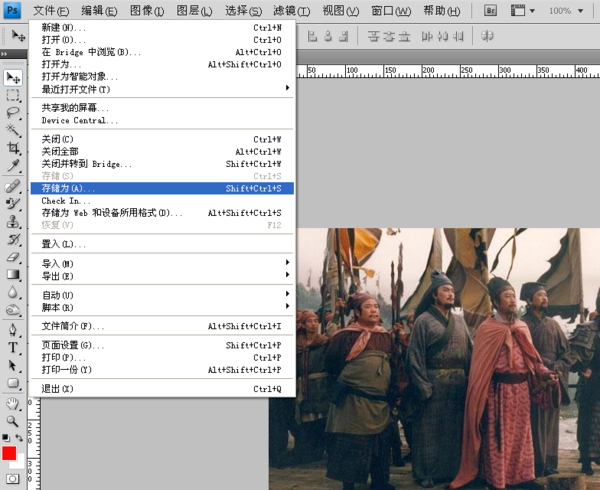Select the Horizontal Type tool
The image size is (600, 490).
click(x=13, y=347)
